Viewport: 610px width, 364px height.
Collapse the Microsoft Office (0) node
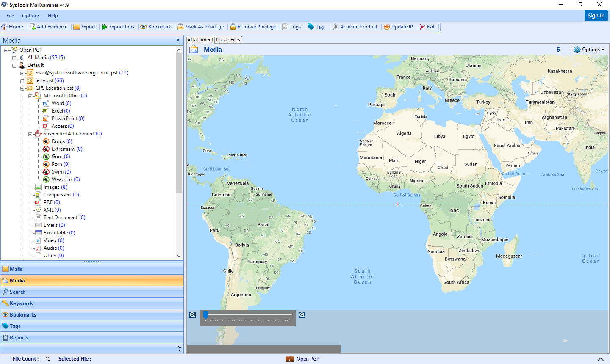30,96
